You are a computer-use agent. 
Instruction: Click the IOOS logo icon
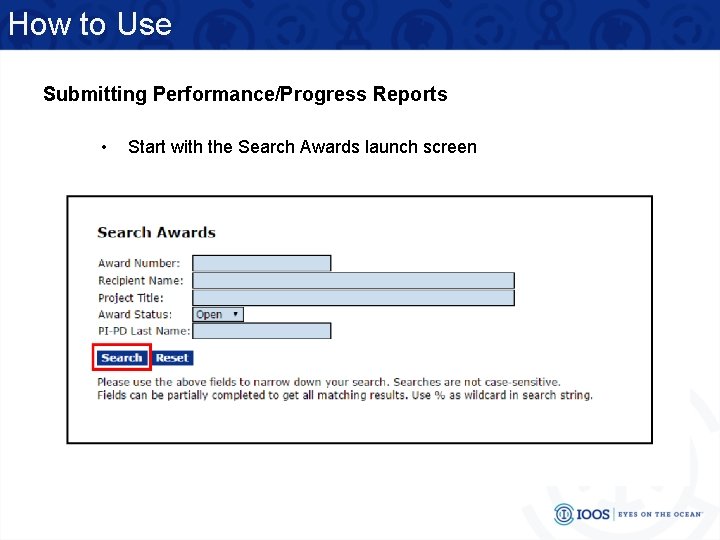tap(564, 514)
